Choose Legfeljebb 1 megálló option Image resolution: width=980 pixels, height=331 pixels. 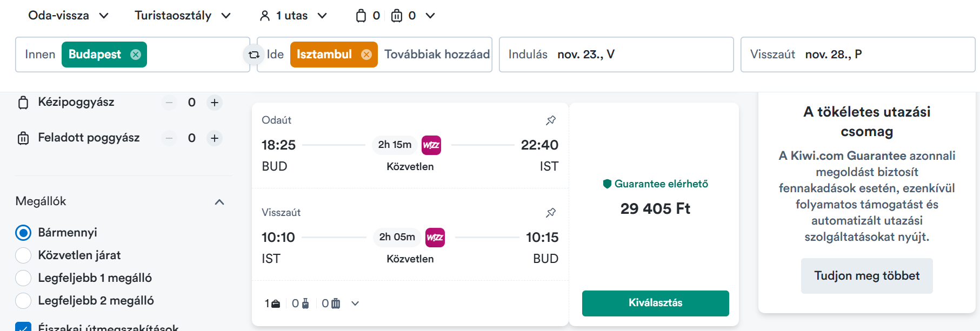(x=23, y=278)
